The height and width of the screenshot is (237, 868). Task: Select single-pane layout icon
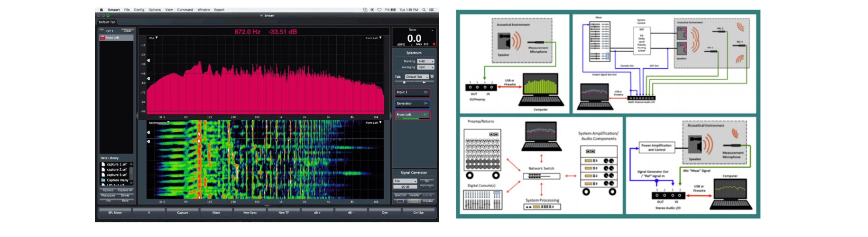[x=400, y=201]
